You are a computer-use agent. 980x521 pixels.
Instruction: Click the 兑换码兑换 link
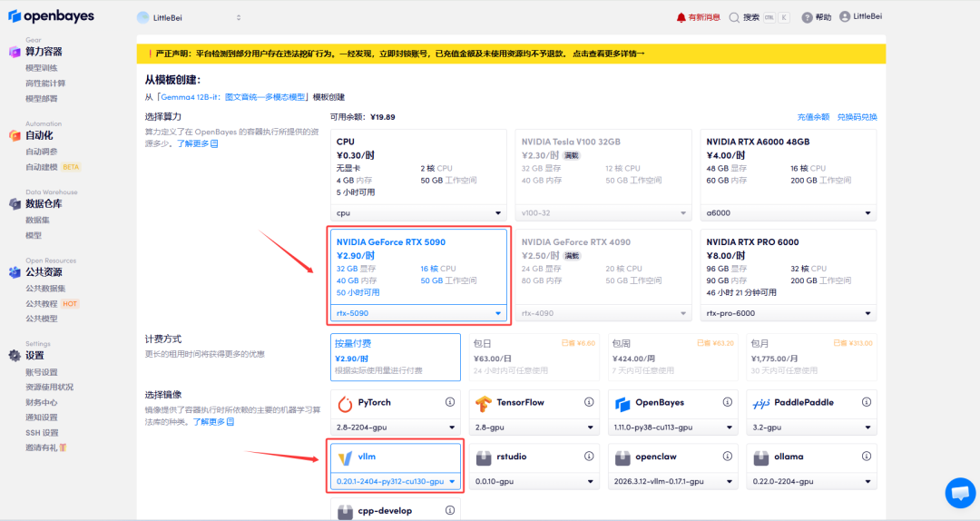pyautogui.click(x=857, y=117)
